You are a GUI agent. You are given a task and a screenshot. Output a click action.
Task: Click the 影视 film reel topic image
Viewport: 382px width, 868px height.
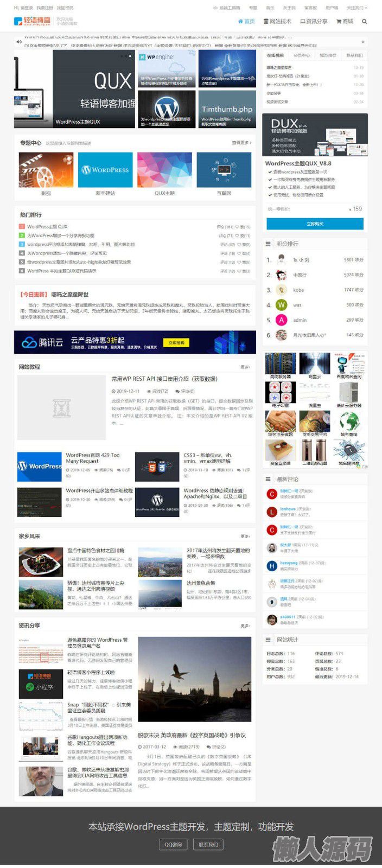pyautogui.click(x=46, y=170)
